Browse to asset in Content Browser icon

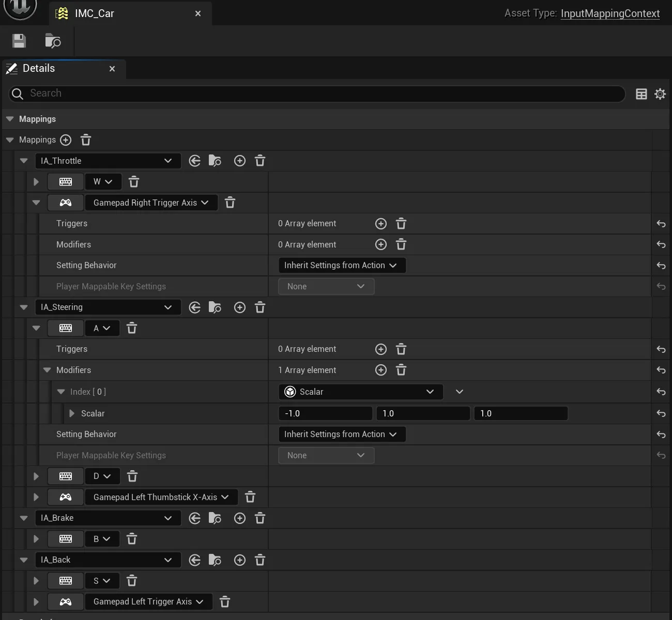pyautogui.click(x=53, y=41)
